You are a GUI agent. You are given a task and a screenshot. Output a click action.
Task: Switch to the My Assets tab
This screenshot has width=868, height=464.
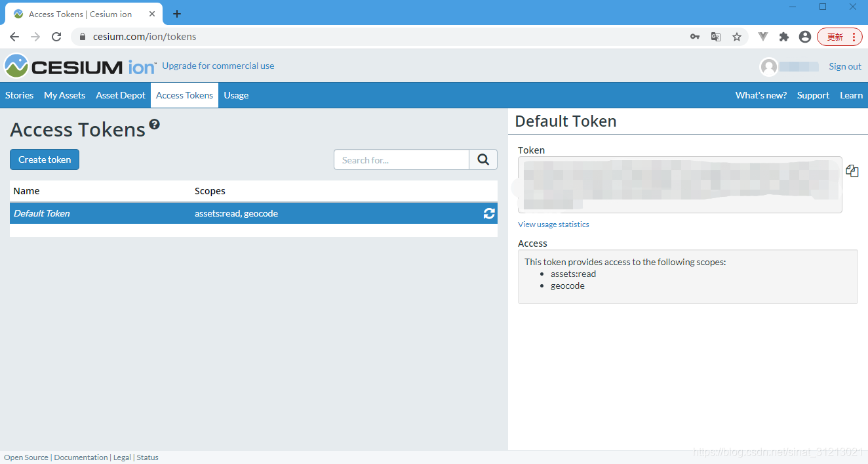click(x=65, y=95)
